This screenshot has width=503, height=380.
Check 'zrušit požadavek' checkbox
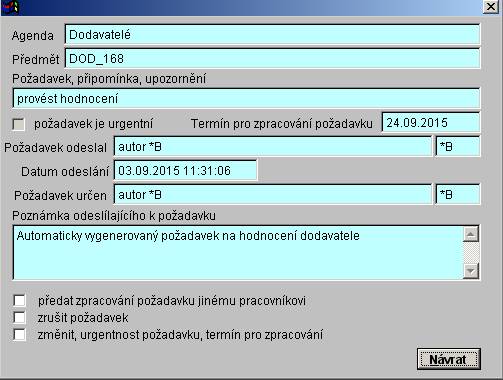tap(19, 317)
